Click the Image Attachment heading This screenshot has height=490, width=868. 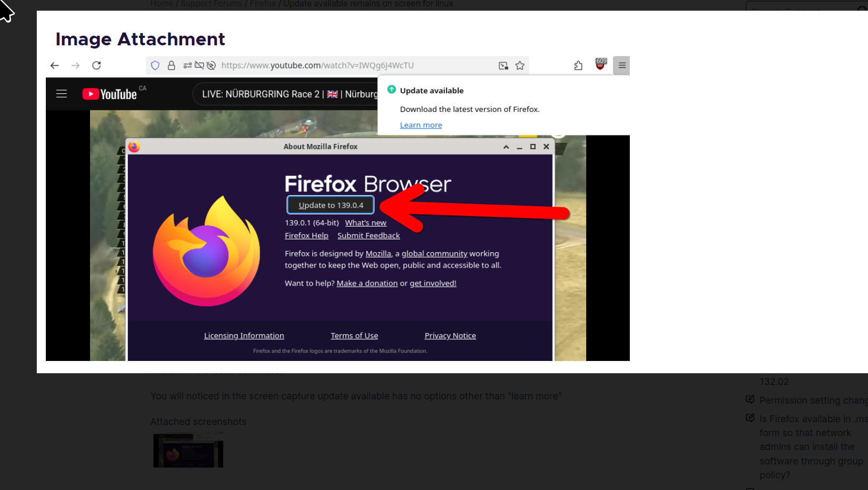pyautogui.click(x=140, y=39)
